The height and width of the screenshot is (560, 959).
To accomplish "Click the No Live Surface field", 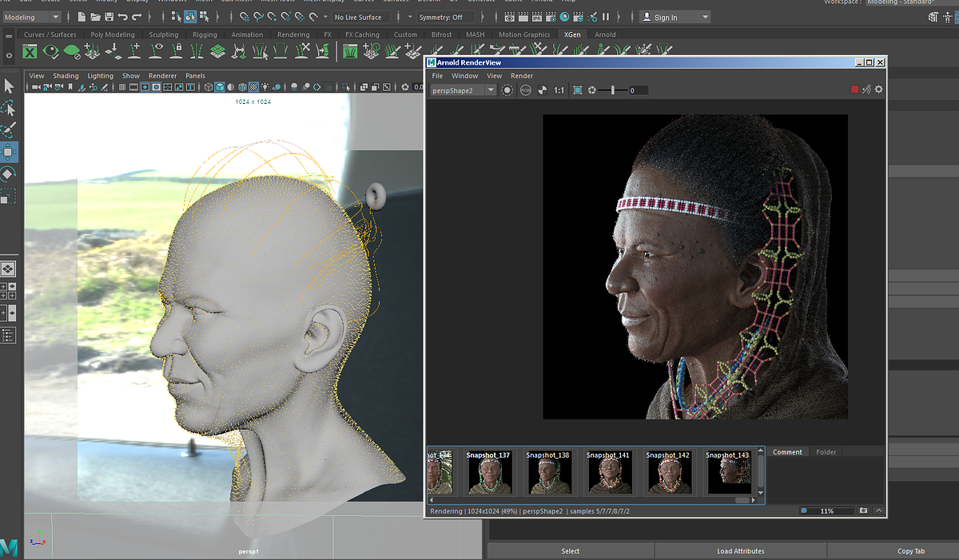I will pyautogui.click(x=363, y=17).
